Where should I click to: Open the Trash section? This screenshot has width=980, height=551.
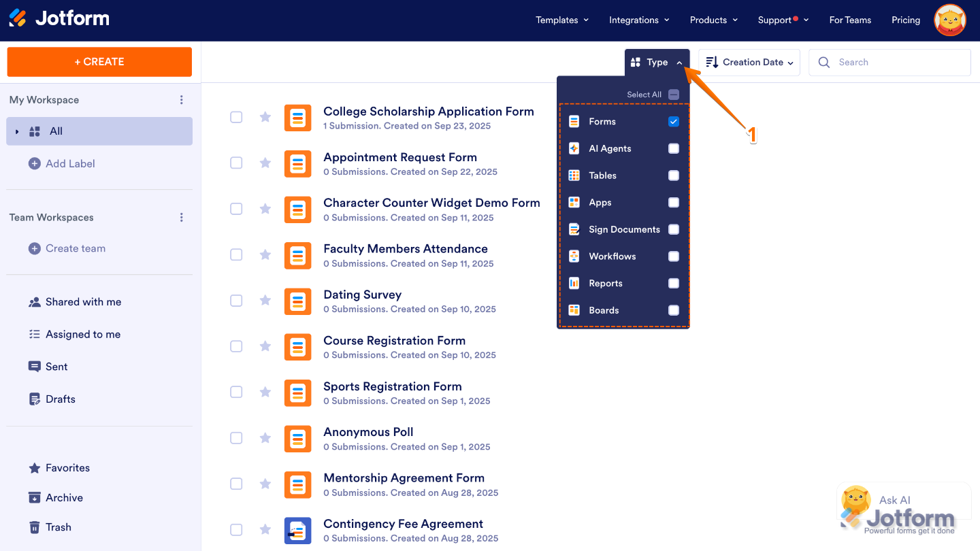click(59, 527)
